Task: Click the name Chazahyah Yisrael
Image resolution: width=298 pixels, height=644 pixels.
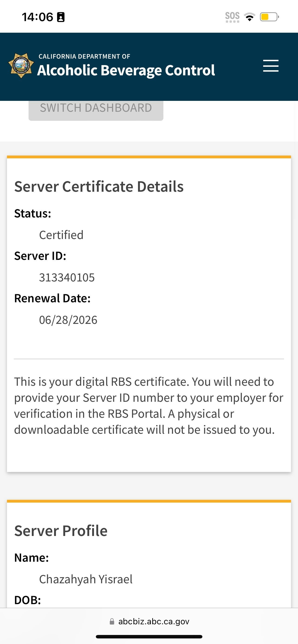Action: click(x=86, y=579)
